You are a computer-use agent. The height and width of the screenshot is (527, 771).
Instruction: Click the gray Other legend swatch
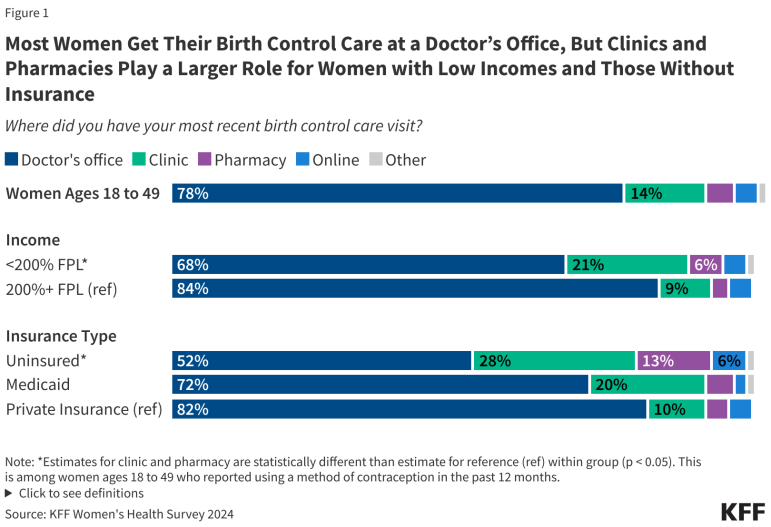click(x=375, y=160)
